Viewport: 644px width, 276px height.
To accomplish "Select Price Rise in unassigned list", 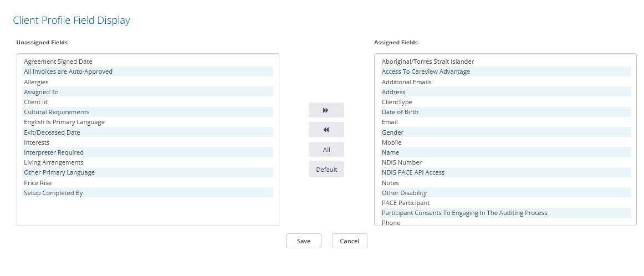I will [148, 183].
